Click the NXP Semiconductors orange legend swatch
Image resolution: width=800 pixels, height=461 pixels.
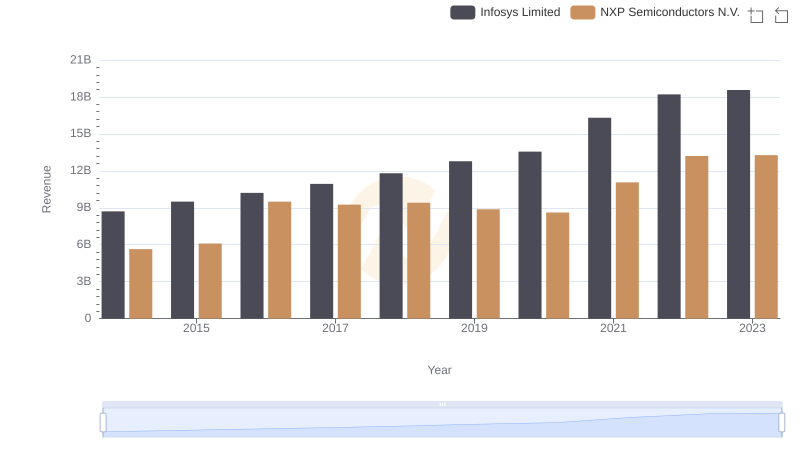point(583,12)
